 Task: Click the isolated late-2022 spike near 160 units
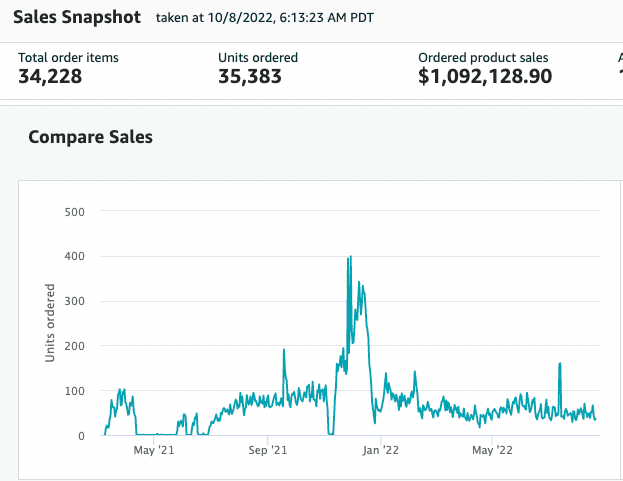pos(560,364)
